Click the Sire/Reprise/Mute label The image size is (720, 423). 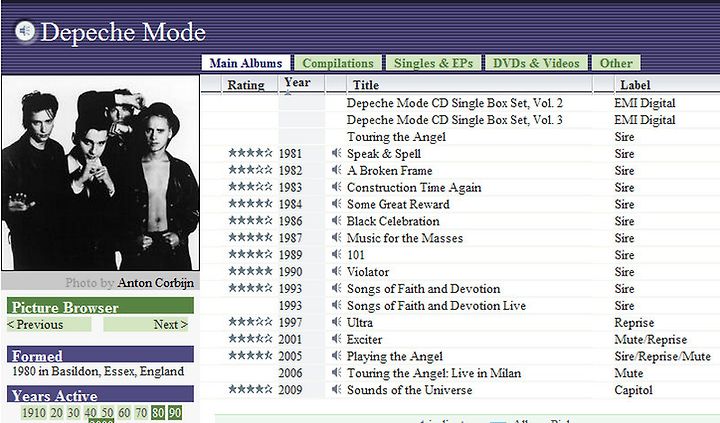click(x=662, y=356)
